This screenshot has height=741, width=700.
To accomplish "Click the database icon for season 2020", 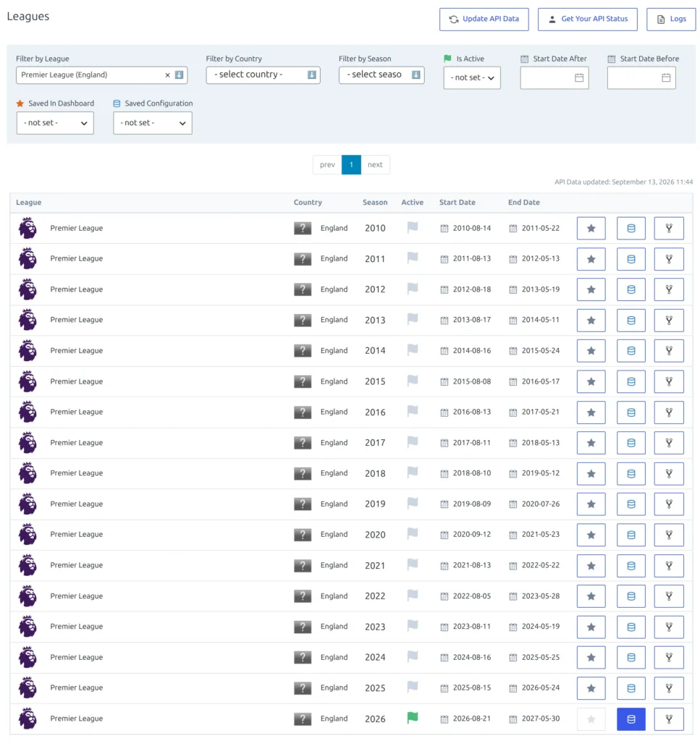I will click(x=631, y=535).
